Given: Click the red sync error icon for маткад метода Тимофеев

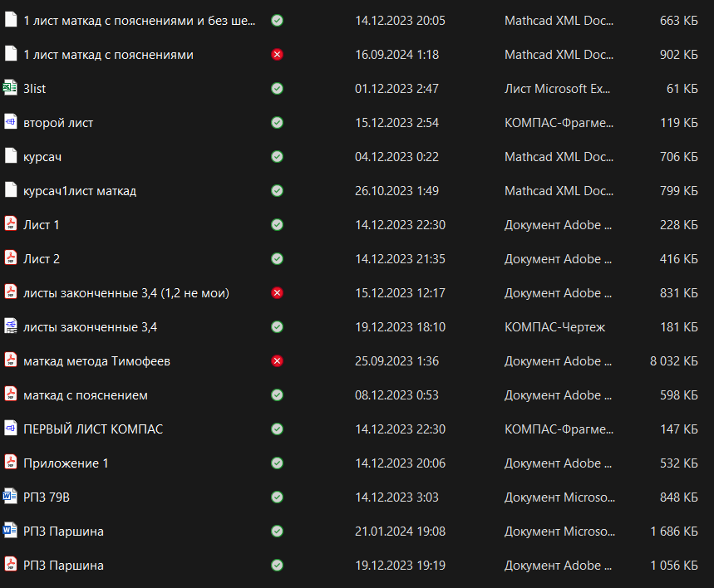Looking at the screenshot, I should click(x=278, y=360).
